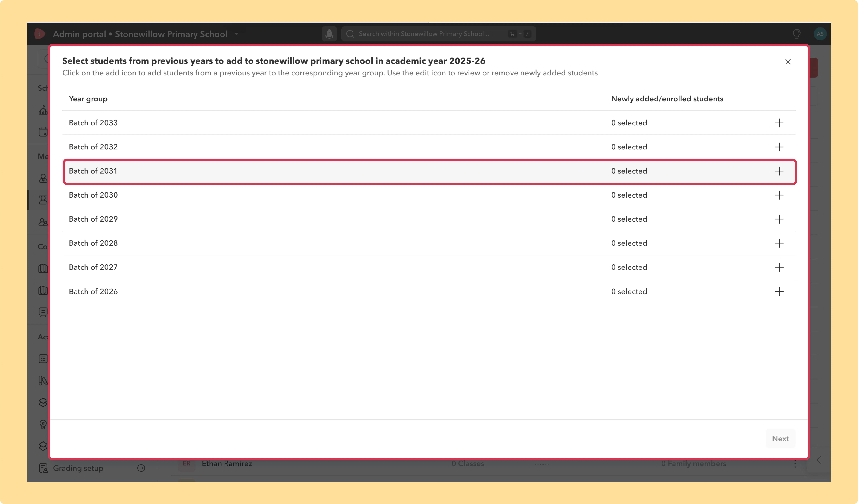Add students to Batch of 2033
This screenshot has width=858, height=504.
tap(779, 123)
